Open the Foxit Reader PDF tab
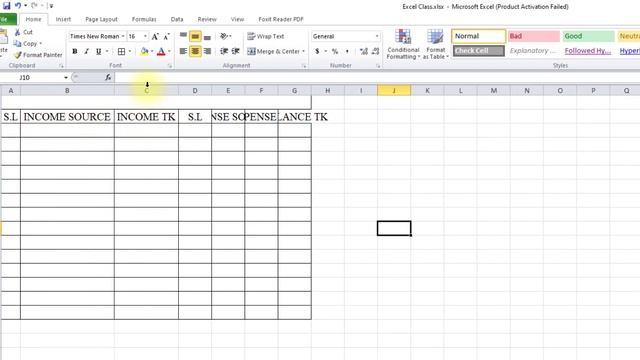 click(281, 19)
